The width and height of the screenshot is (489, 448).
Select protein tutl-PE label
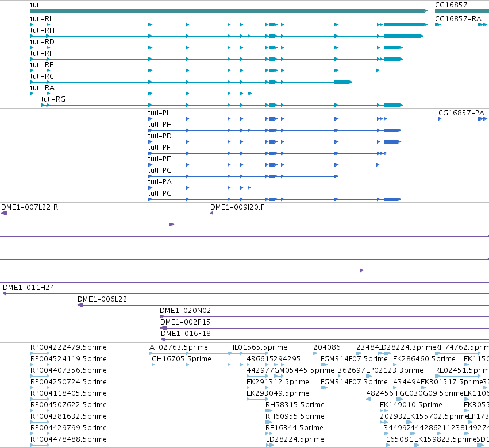159,159
